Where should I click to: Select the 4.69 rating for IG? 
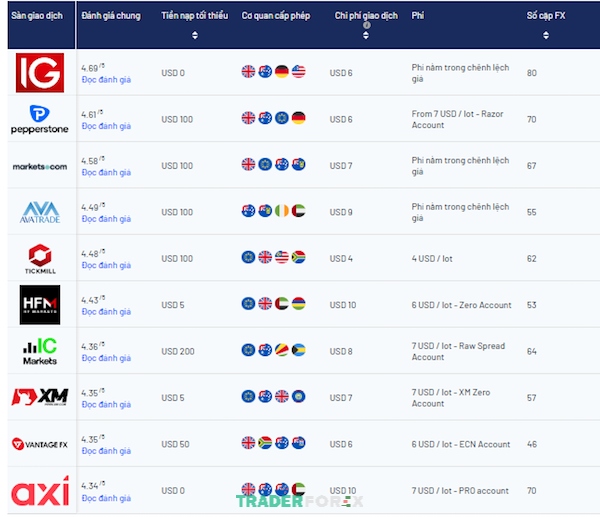(x=93, y=68)
